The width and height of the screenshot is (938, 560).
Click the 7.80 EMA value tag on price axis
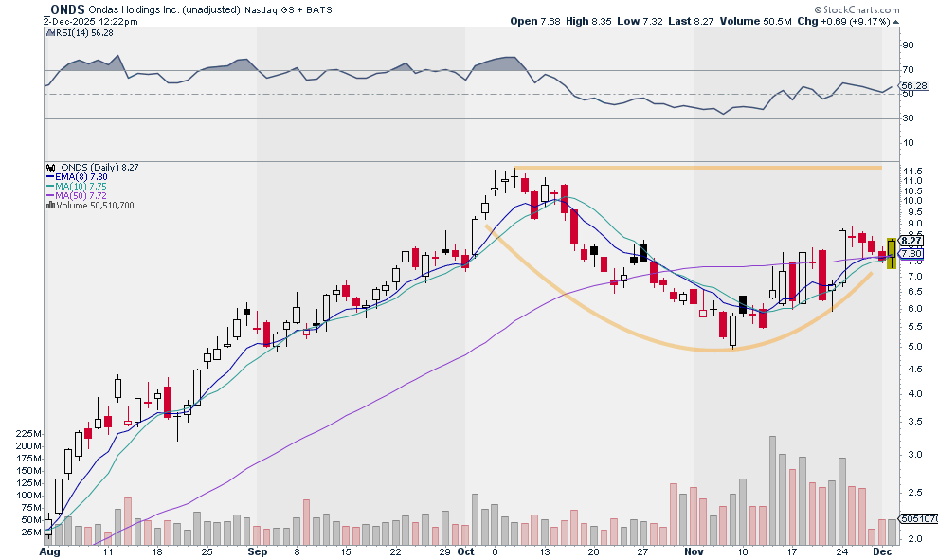pyautogui.click(x=911, y=254)
